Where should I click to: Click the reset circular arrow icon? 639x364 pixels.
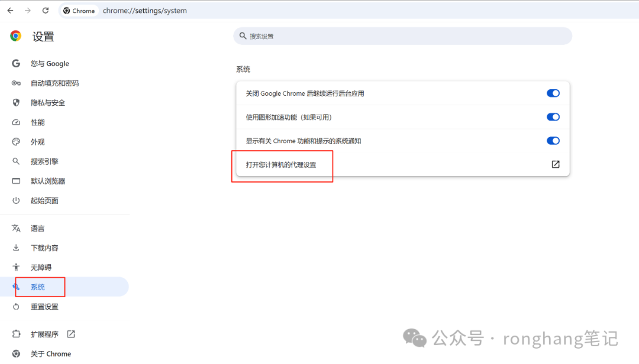[x=16, y=307]
